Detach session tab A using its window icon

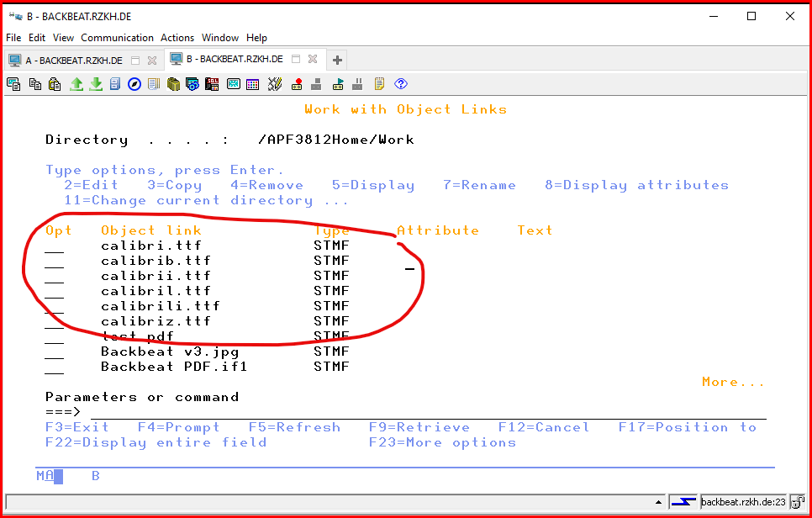point(135,61)
